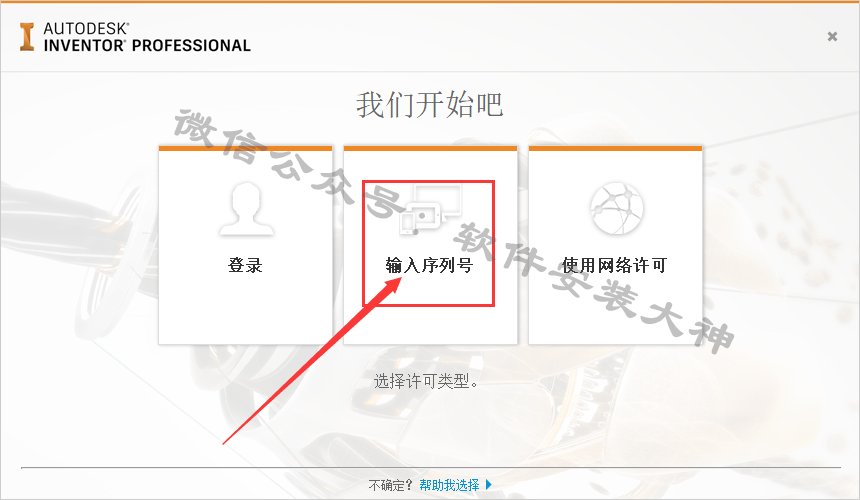
Task: Click blank area below 使用网络许可 label in card
Action: tap(615, 310)
